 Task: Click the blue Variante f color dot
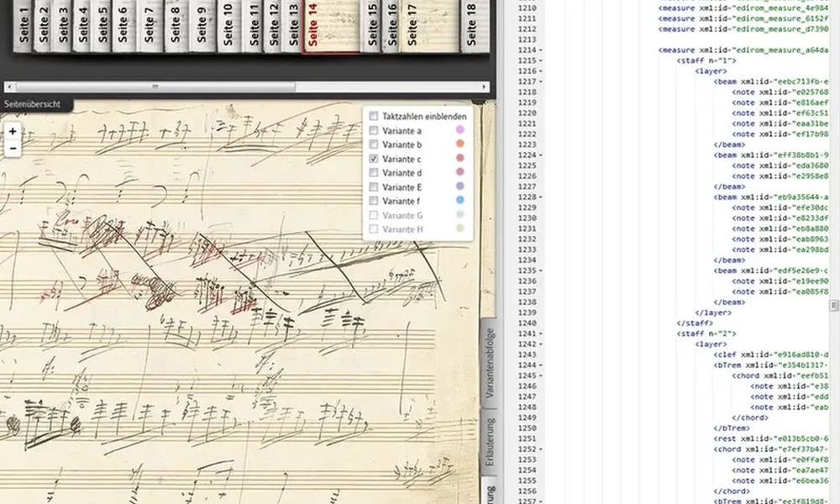(x=459, y=200)
